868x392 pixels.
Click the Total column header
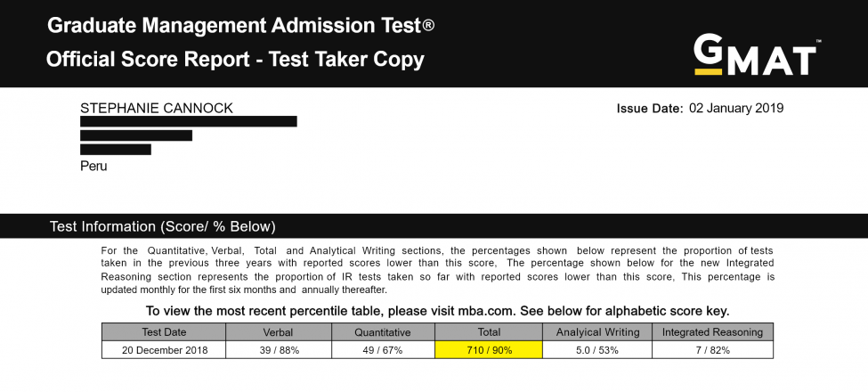[x=488, y=332]
